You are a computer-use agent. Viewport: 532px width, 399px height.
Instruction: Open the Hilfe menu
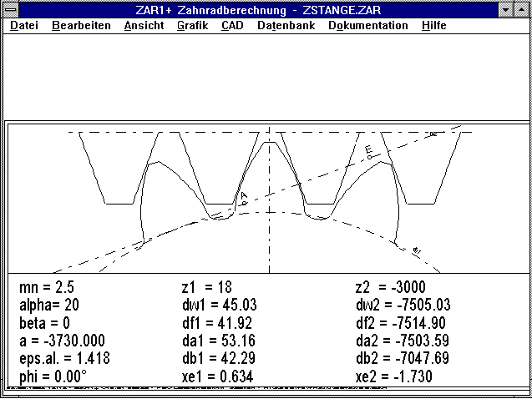433,25
